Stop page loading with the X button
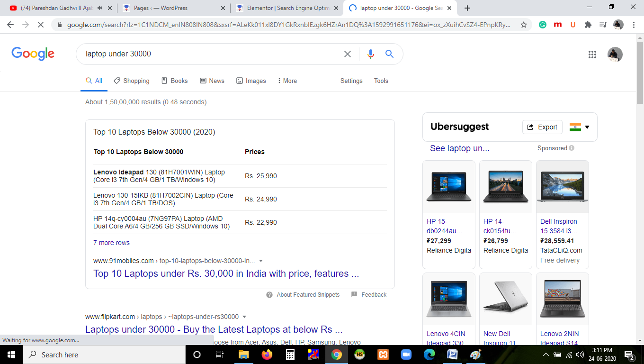 pos(41,25)
